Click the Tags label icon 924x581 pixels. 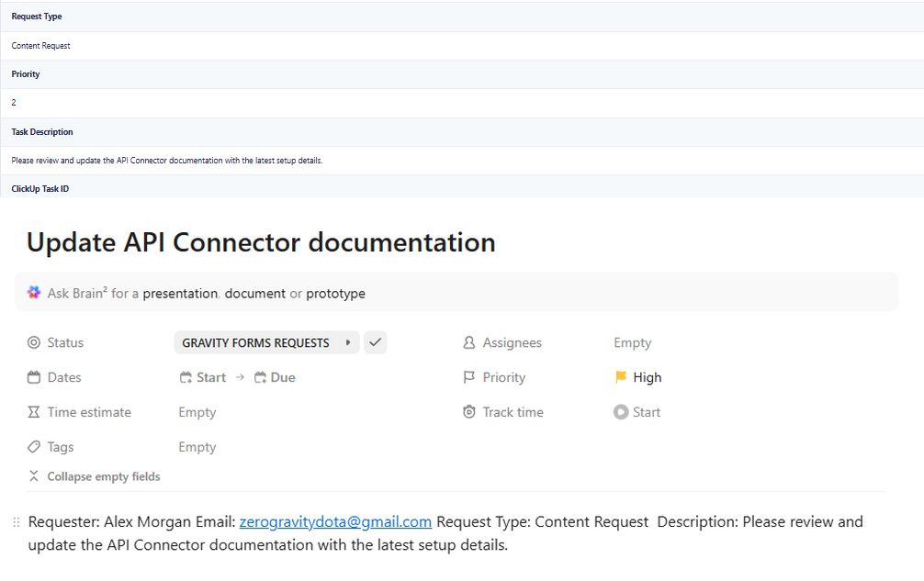click(x=34, y=447)
